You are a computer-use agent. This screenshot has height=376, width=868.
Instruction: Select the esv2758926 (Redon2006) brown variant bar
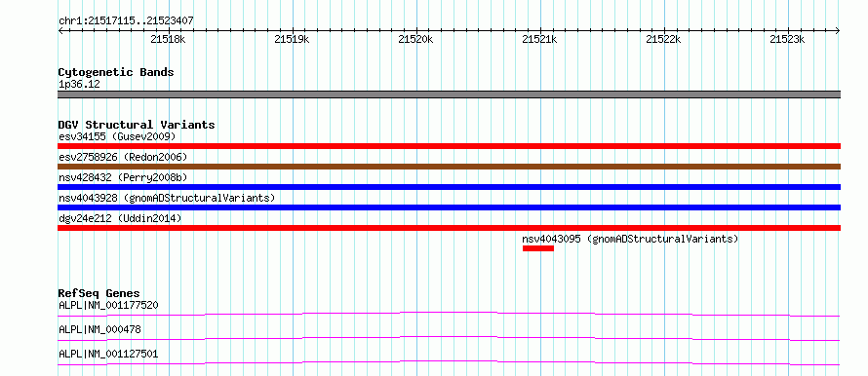(449, 167)
